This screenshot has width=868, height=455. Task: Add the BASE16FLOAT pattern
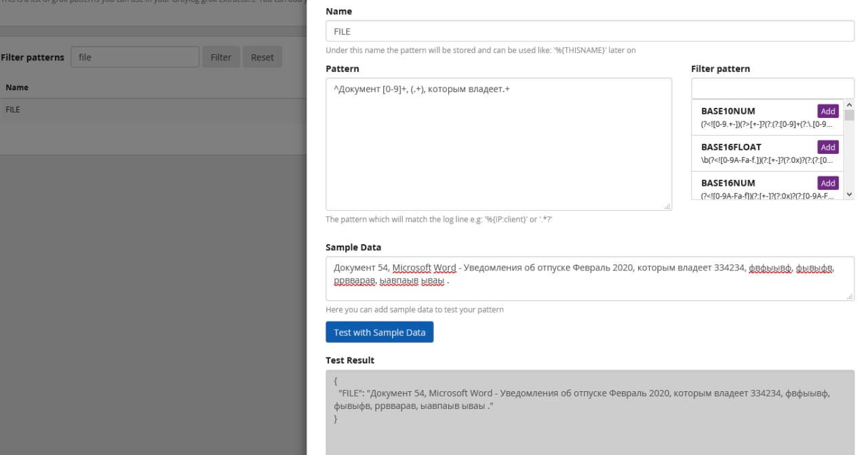827,147
